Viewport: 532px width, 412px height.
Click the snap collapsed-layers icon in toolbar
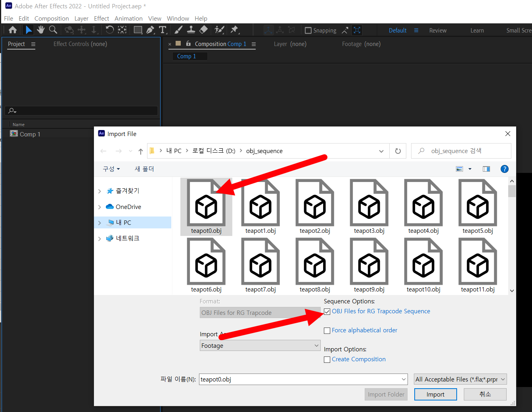point(357,30)
